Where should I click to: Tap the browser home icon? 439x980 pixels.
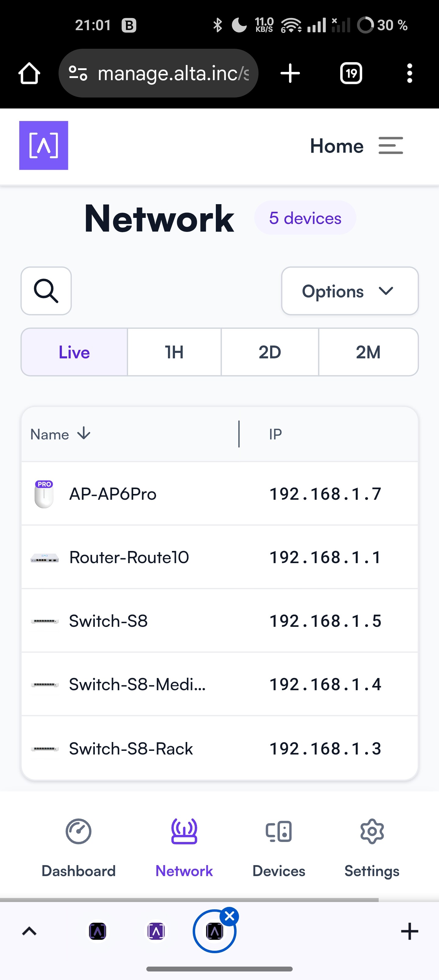click(29, 73)
